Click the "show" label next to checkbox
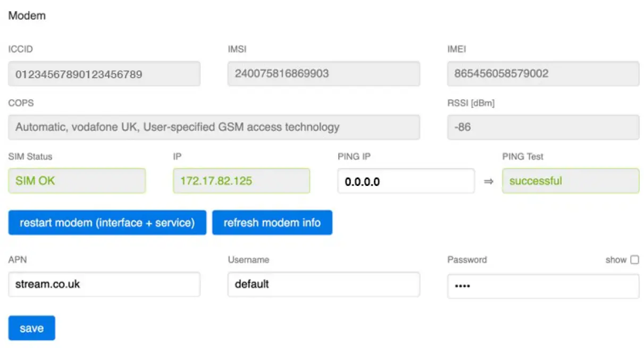644x348 pixels. point(616,260)
